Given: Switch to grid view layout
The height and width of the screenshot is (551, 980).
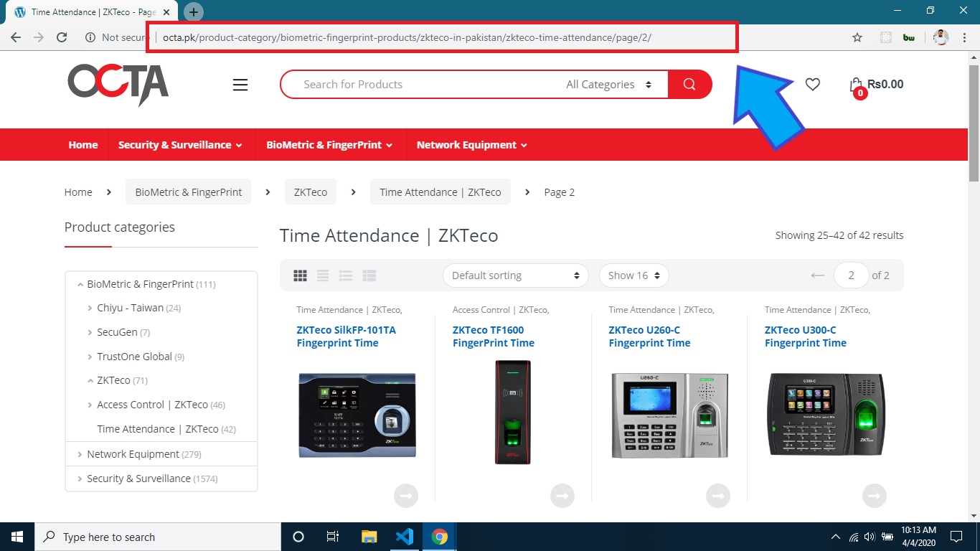Looking at the screenshot, I should click(301, 275).
